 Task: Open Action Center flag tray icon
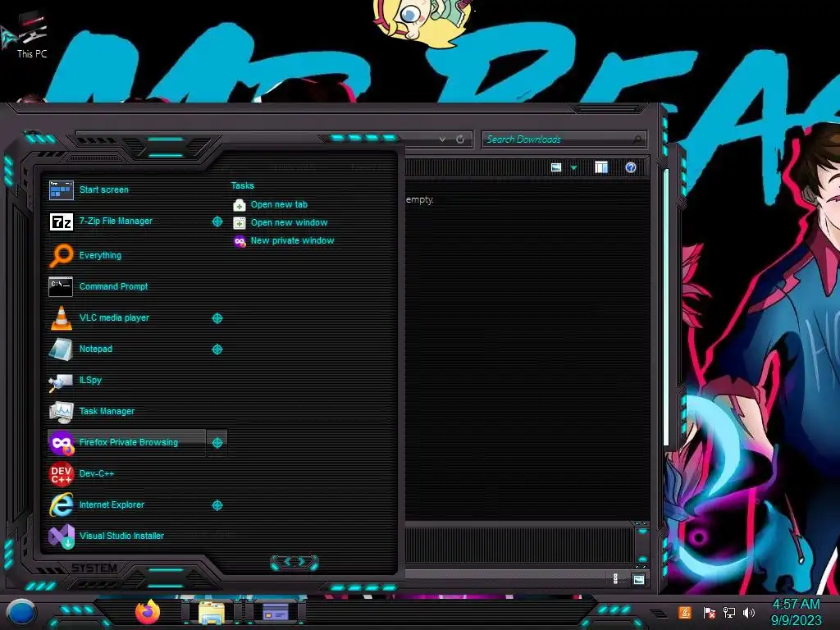pyautogui.click(x=710, y=613)
